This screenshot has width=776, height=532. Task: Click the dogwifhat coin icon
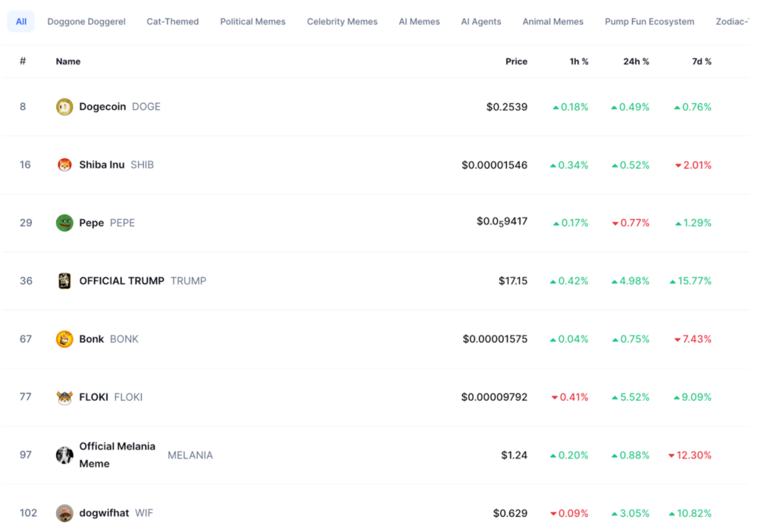tap(64, 513)
